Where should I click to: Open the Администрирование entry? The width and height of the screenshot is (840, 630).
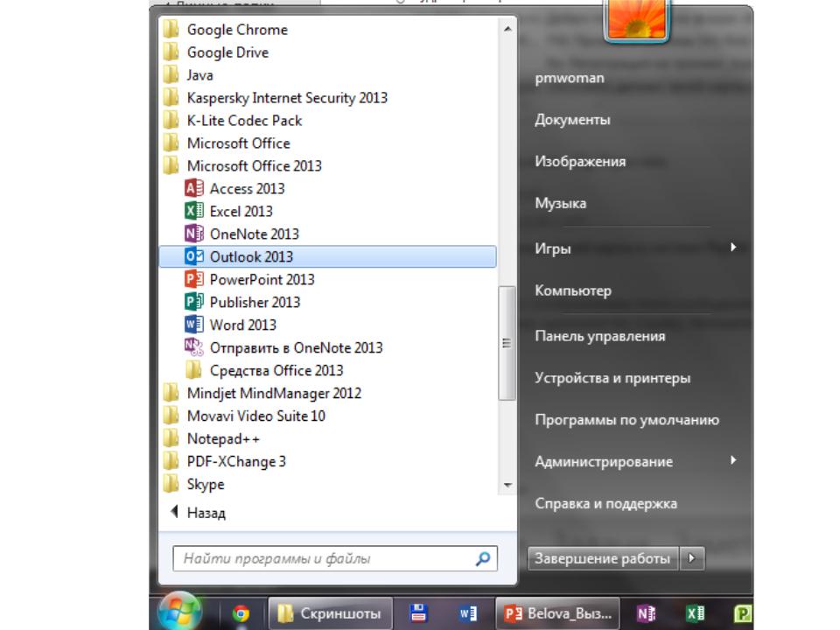point(604,461)
